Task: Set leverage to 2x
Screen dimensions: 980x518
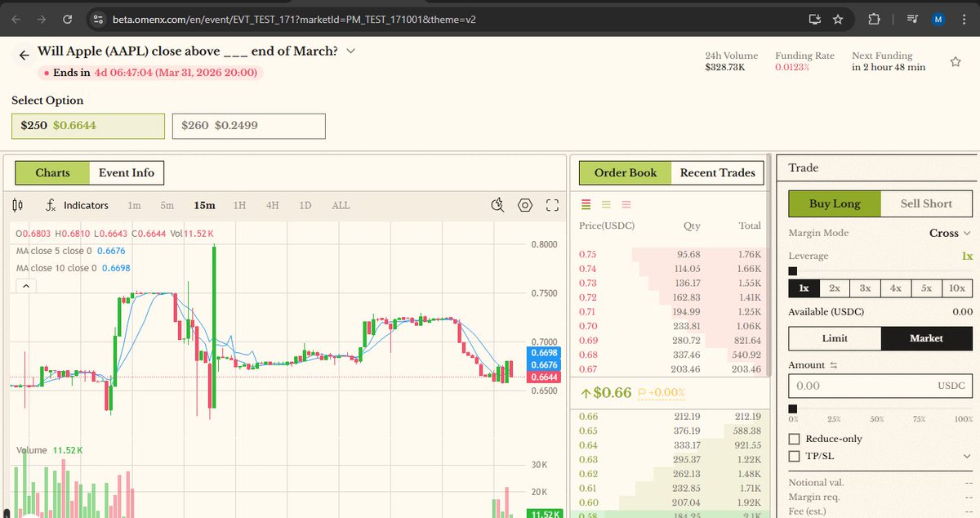Action: [x=835, y=288]
